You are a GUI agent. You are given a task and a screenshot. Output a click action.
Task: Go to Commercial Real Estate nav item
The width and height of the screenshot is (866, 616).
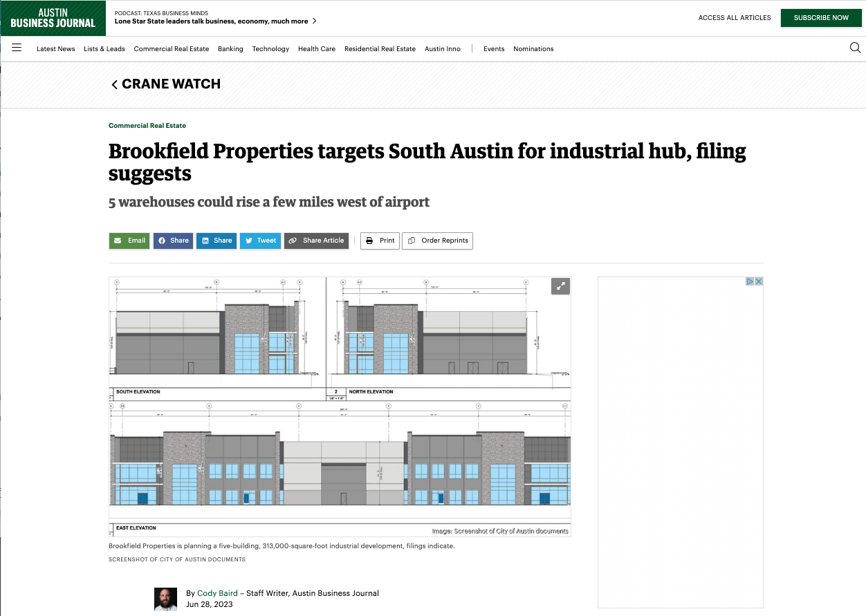pyautogui.click(x=172, y=49)
